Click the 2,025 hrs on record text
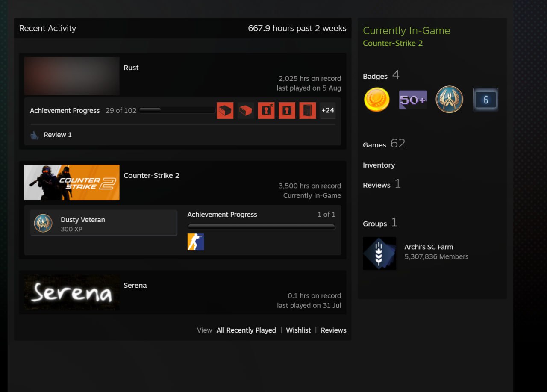547x392 pixels. pyautogui.click(x=310, y=78)
